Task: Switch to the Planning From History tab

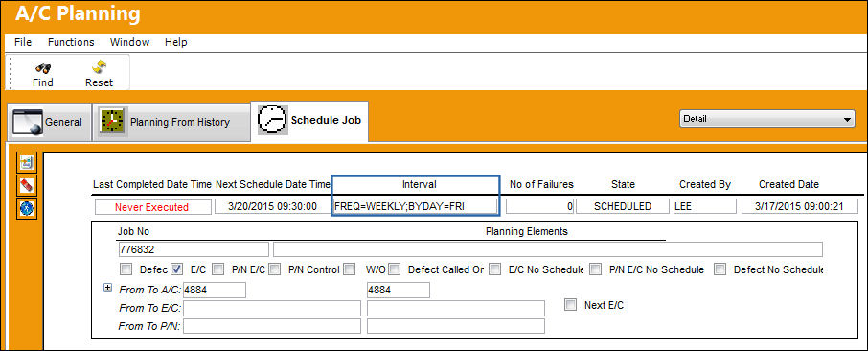Action: pyautogui.click(x=171, y=122)
